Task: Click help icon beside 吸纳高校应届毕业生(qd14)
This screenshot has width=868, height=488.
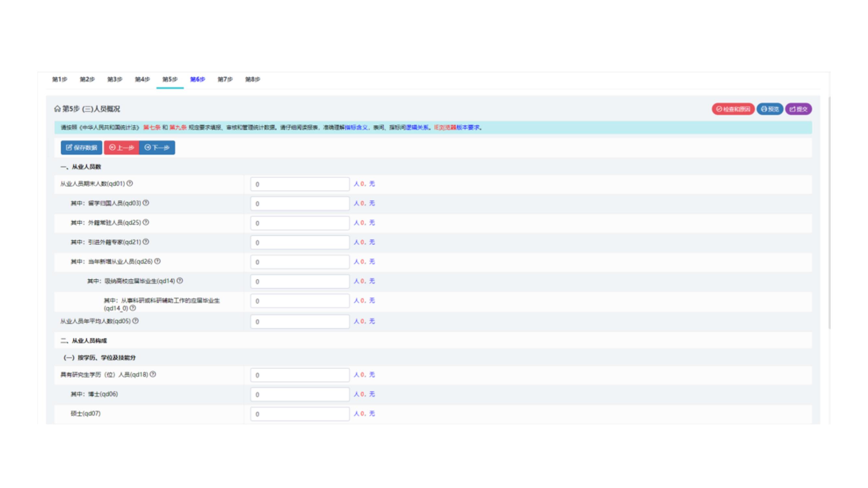Action: tap(180, 281)
